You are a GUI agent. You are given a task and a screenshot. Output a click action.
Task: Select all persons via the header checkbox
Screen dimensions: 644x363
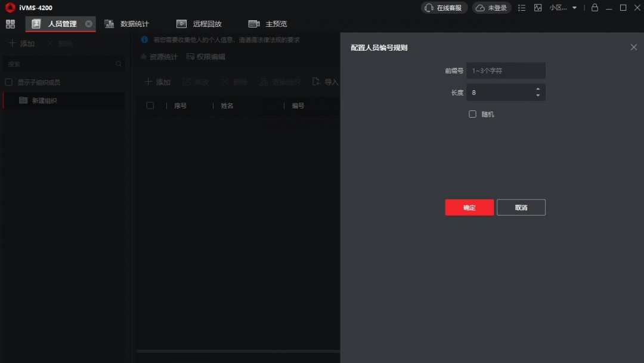(x=151, y=105)
